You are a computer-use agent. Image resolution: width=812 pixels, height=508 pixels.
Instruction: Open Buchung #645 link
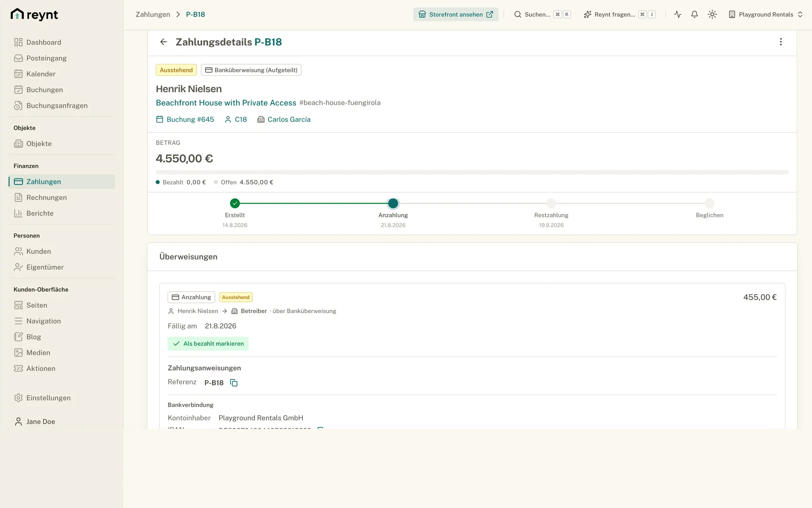(185, 119)
